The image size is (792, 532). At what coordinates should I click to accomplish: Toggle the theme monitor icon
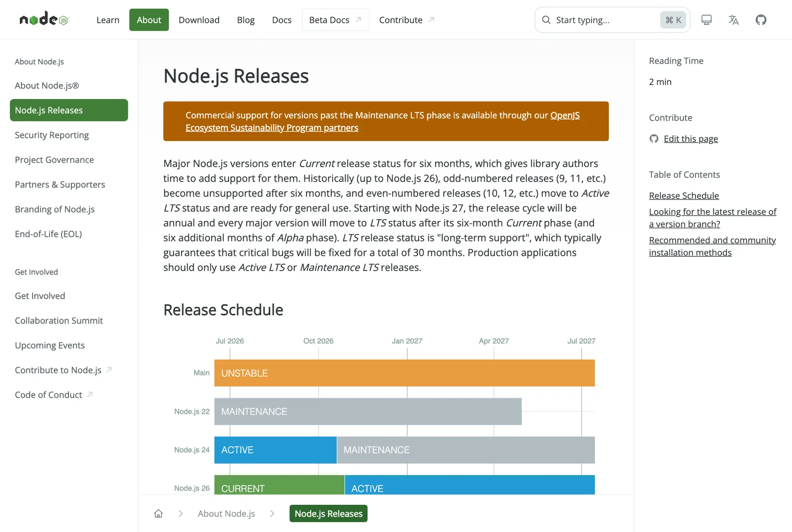tap(706, 20)
